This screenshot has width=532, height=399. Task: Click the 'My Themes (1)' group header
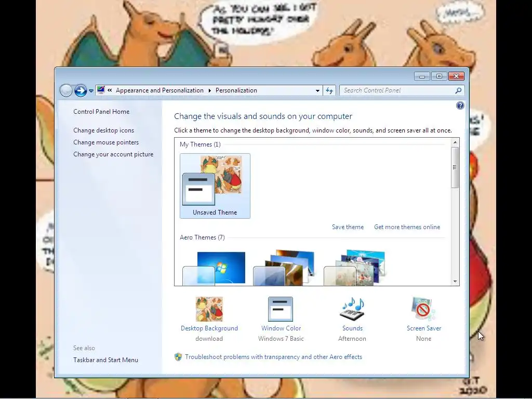(x=200, y=144)
